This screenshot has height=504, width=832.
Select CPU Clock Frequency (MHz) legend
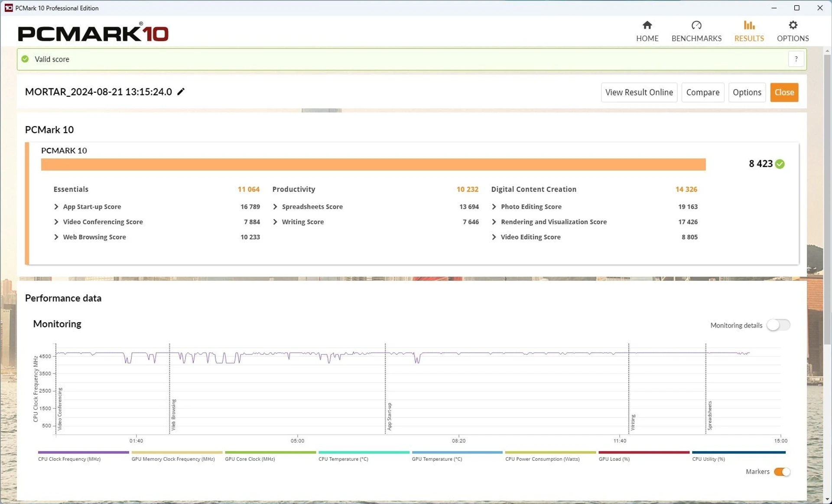coord(83,456)
